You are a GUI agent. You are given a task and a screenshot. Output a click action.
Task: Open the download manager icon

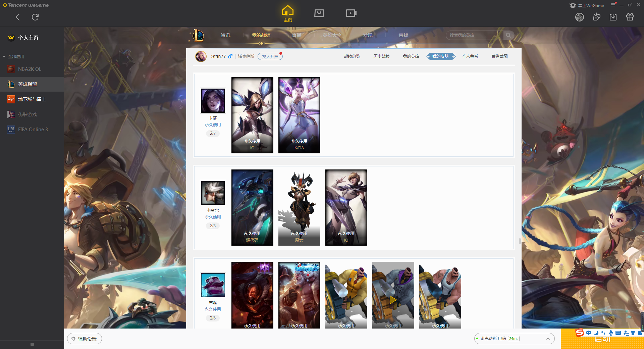point(613,17)
